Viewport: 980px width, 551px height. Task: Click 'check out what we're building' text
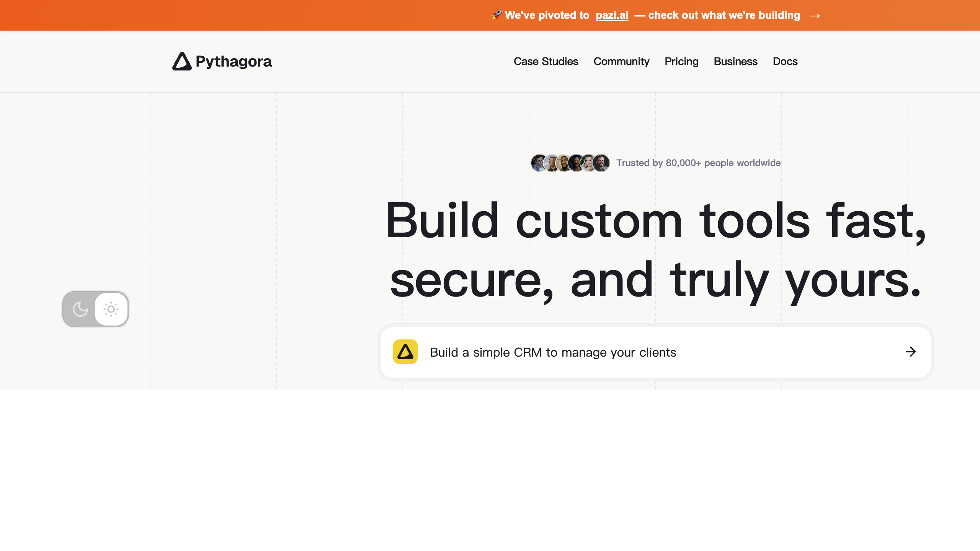click(724, 15)
